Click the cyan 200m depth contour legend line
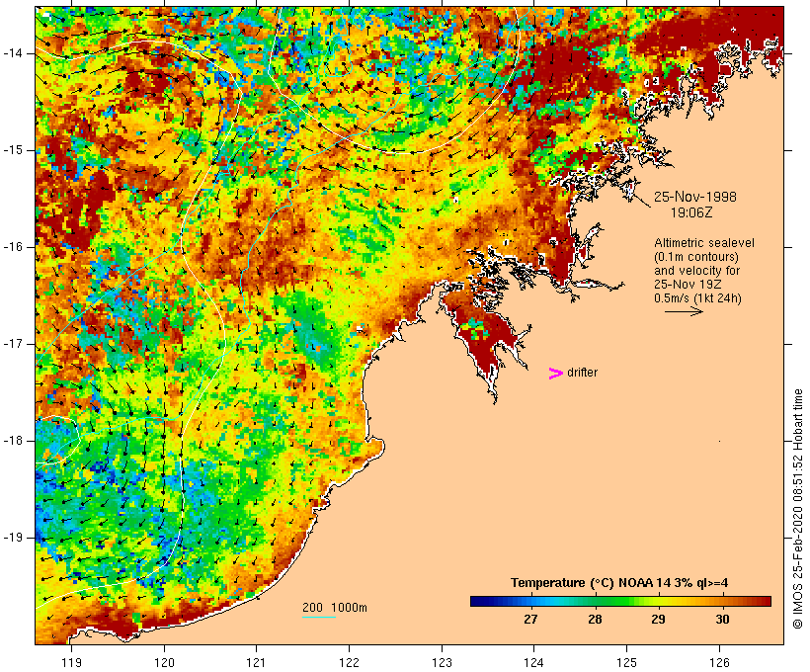Viewport: 810px width, 672px height. [319, 617]
